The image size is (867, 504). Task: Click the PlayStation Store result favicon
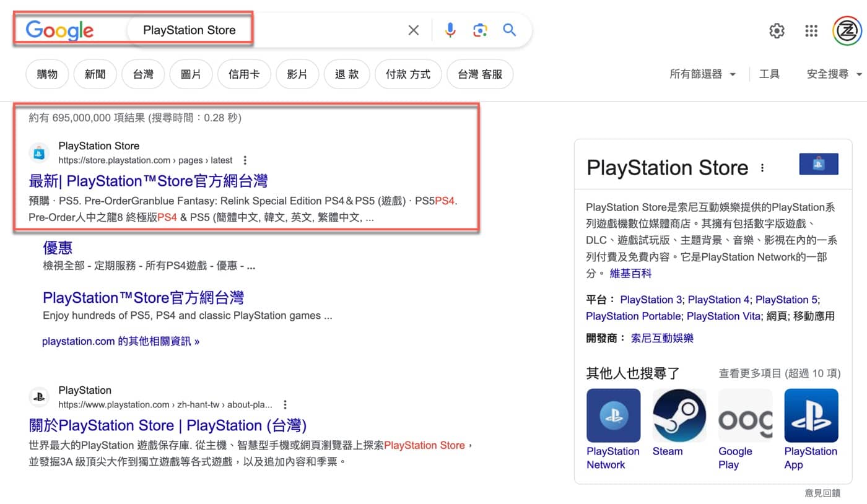39,152
